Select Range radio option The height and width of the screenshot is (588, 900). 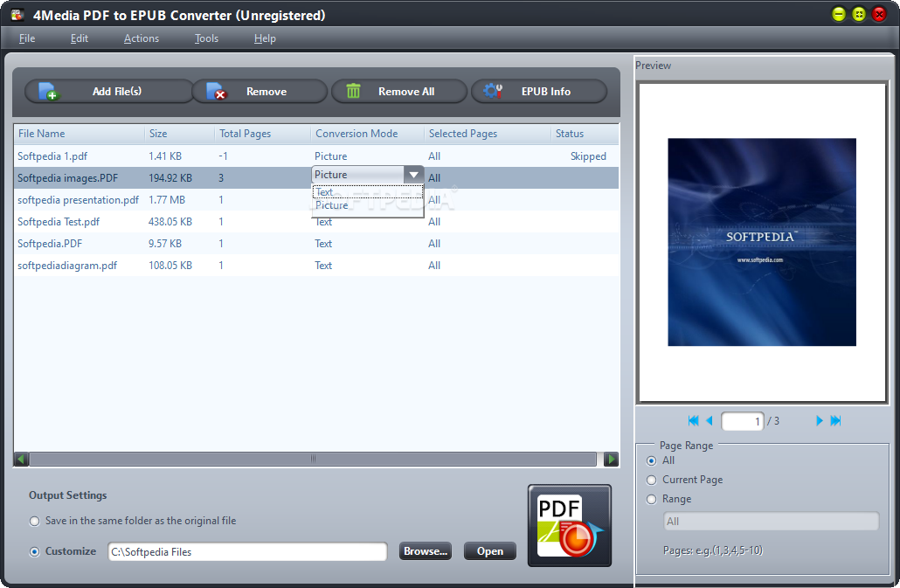(x=651, y=499)
